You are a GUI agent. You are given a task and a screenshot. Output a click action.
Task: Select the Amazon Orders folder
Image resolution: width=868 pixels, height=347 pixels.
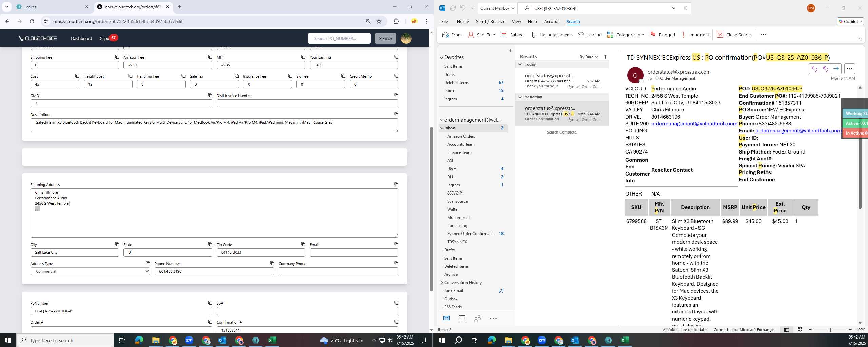[x=474, y=136]
